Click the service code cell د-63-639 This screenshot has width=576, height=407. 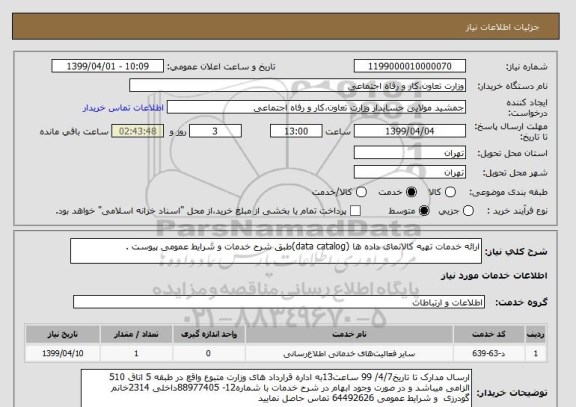(x=489, y=353)
